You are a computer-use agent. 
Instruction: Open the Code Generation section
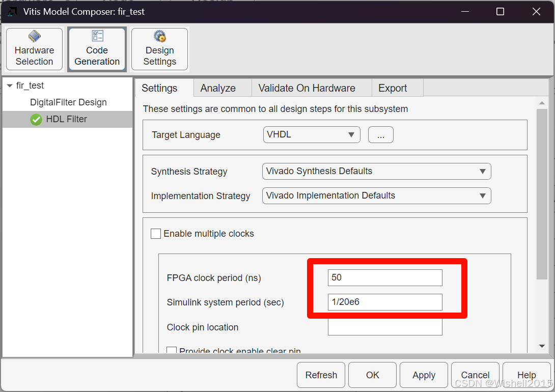click(97, 49)
